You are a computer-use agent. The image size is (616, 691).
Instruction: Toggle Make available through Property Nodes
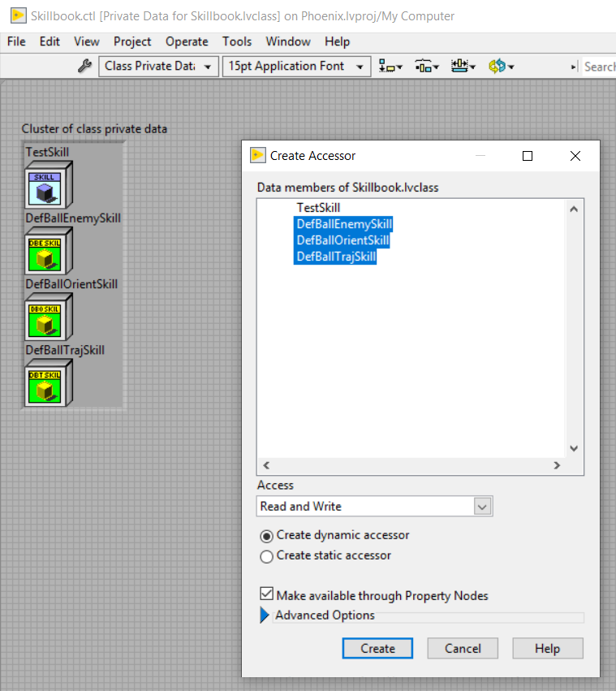(266, 594)
